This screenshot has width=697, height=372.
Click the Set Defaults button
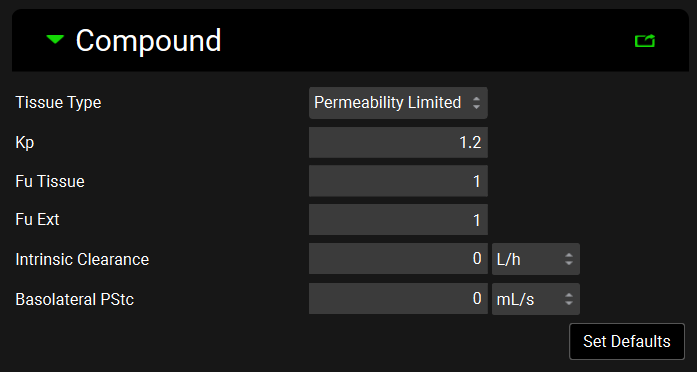(627, 341)
